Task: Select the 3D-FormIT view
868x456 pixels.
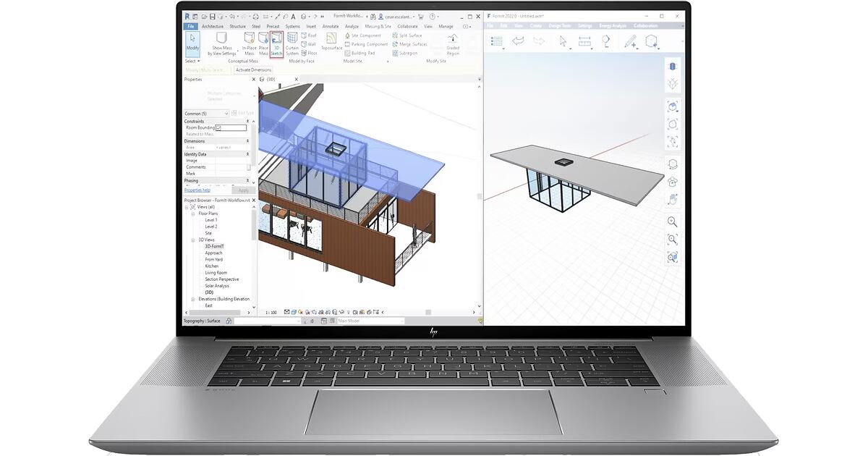Action: [x=214, y=246]
